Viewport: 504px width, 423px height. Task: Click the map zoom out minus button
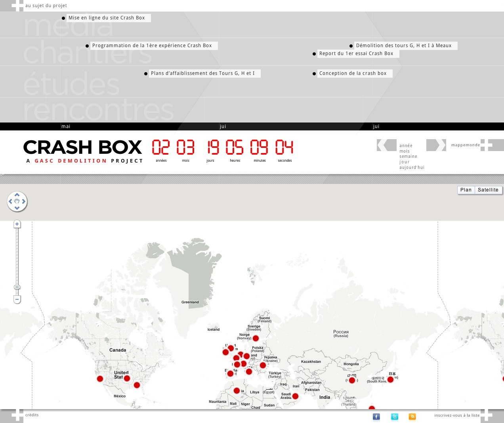[17, 299]
